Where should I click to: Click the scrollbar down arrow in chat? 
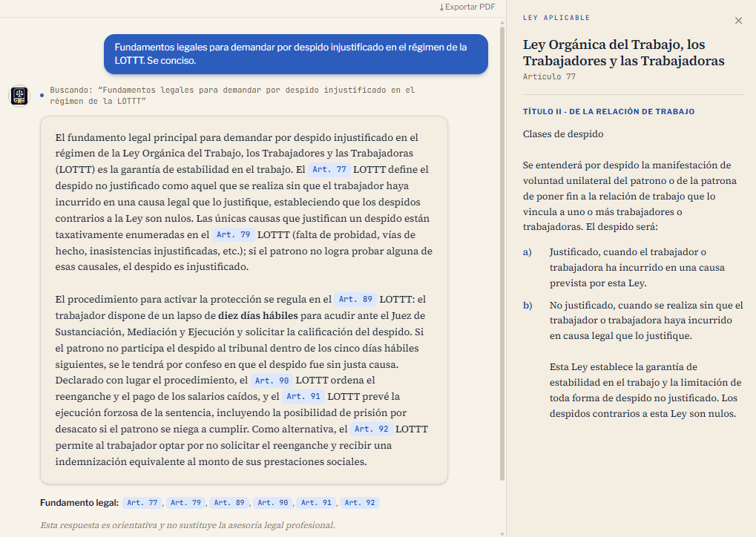502,533
